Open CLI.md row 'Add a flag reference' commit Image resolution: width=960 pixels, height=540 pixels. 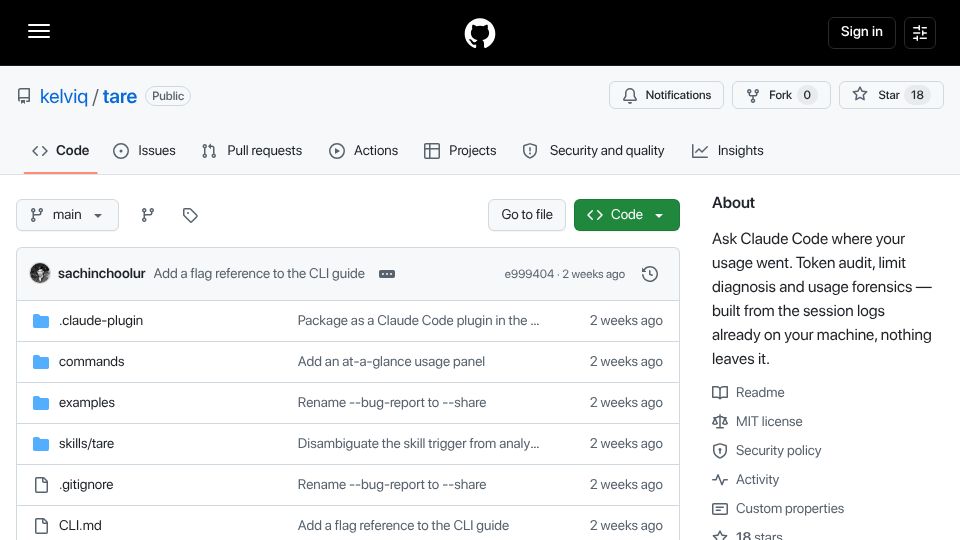(x=403, y=526)
